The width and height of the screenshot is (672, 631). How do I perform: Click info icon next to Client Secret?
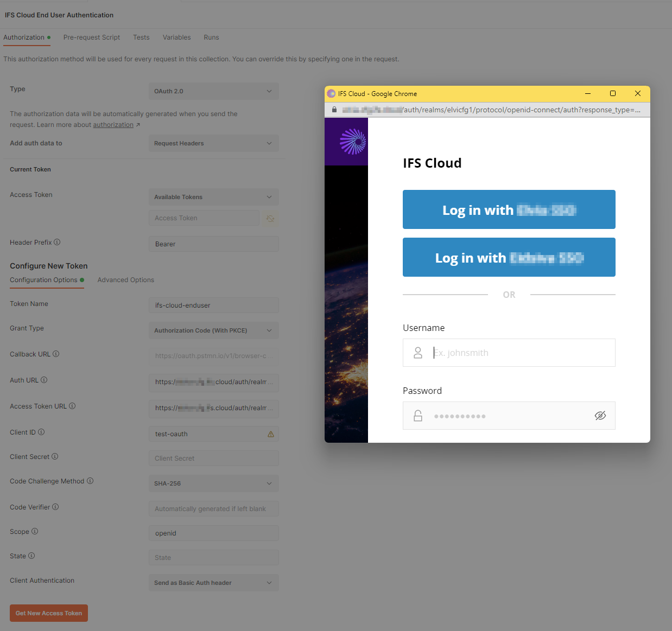55,456
